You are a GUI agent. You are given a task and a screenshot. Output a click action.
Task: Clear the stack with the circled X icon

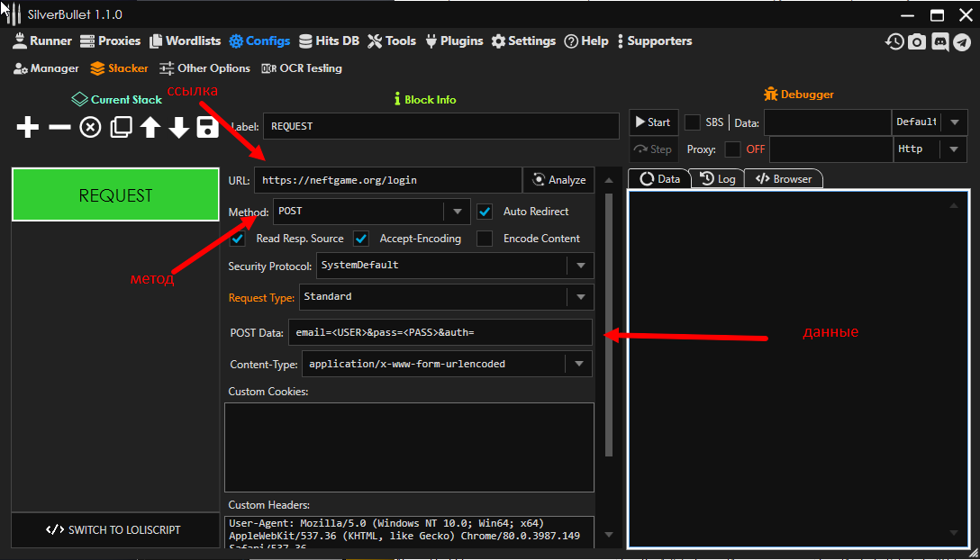(x=90, y=128)
